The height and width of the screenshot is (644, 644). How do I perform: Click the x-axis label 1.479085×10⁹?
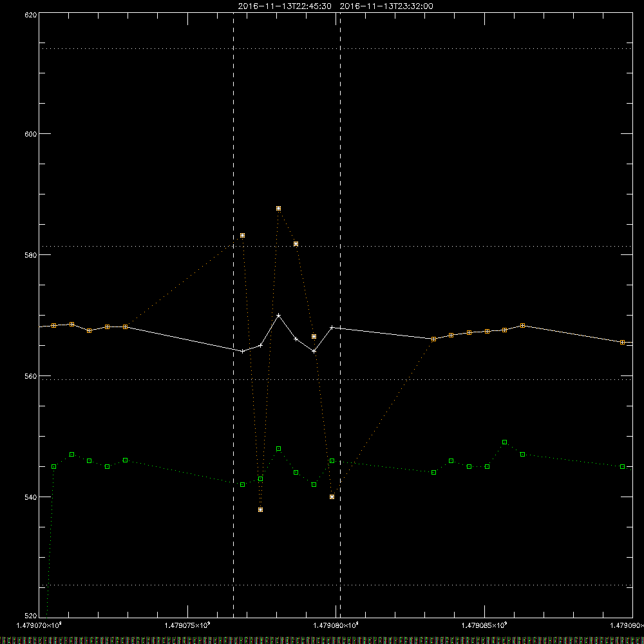(x=484, y=625)
